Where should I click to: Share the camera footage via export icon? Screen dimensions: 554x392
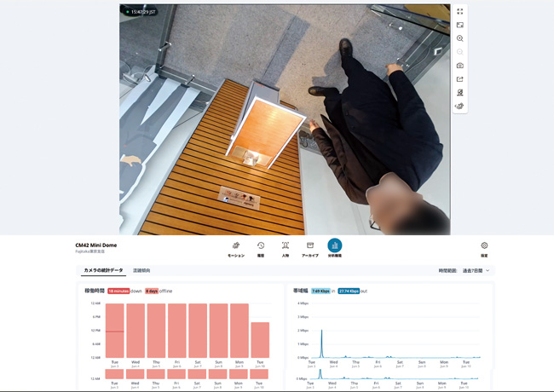(459, 79)
